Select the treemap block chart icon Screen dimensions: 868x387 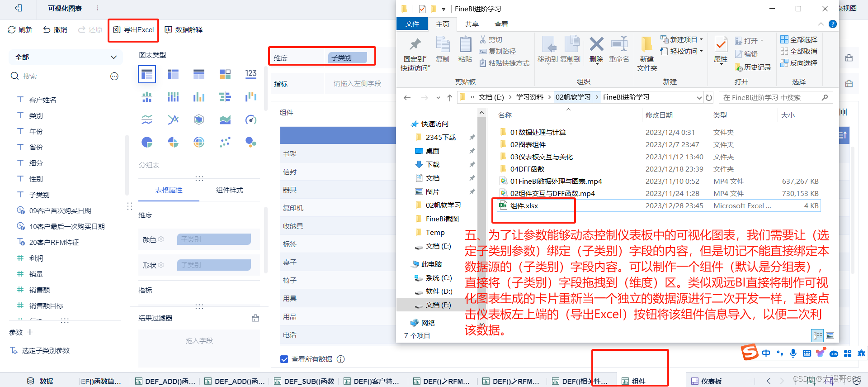[225, 74]
